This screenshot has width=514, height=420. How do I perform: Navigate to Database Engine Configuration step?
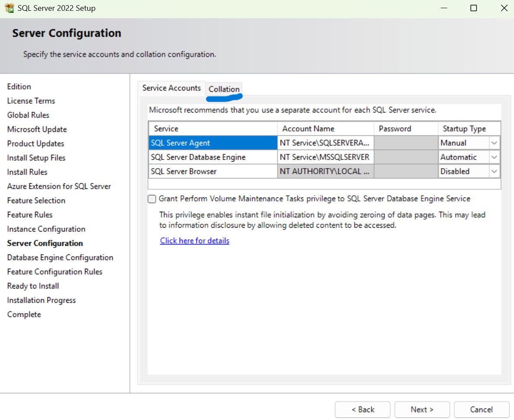point(60,257)
